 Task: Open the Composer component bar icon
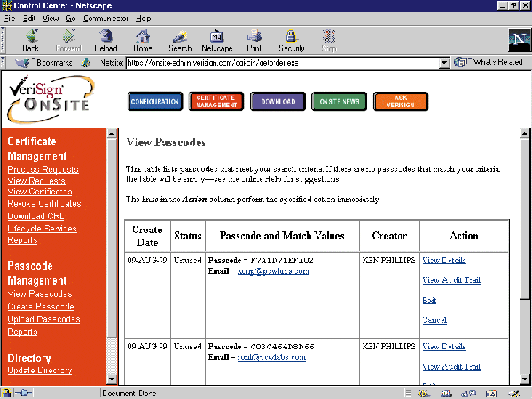click(x=514, y=394)
